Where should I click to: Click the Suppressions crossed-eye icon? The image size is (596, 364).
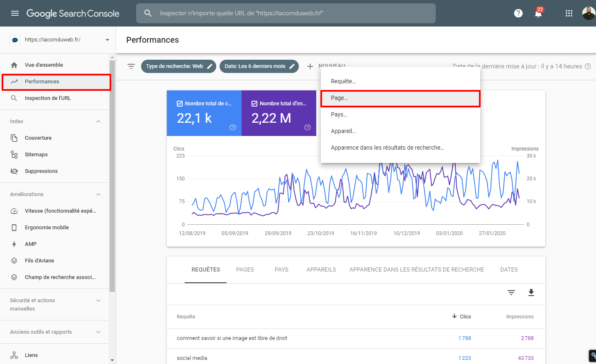tap(14, 171)
